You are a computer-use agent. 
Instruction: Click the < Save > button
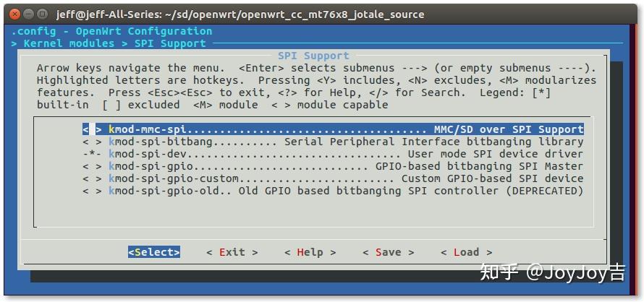click(x=389, y=252)
